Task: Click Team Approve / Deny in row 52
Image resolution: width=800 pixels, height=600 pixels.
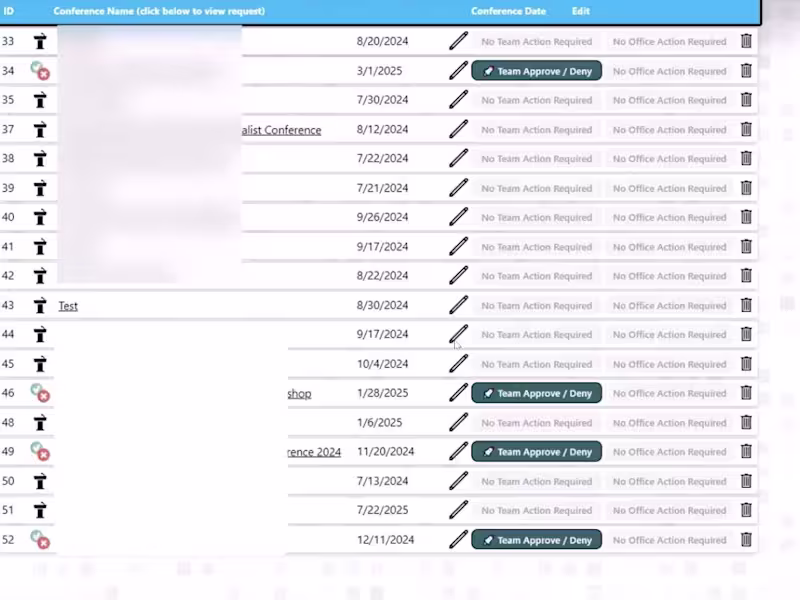Action: (536, 540)
